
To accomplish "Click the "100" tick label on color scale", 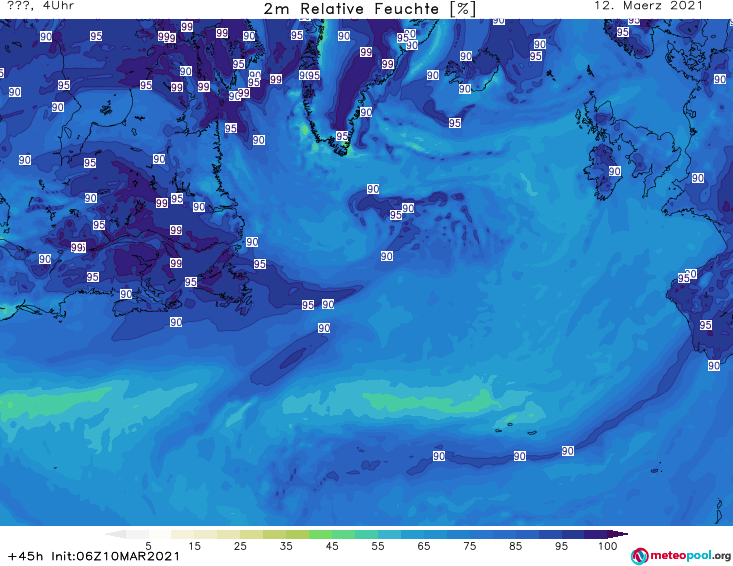I will 608,546.
